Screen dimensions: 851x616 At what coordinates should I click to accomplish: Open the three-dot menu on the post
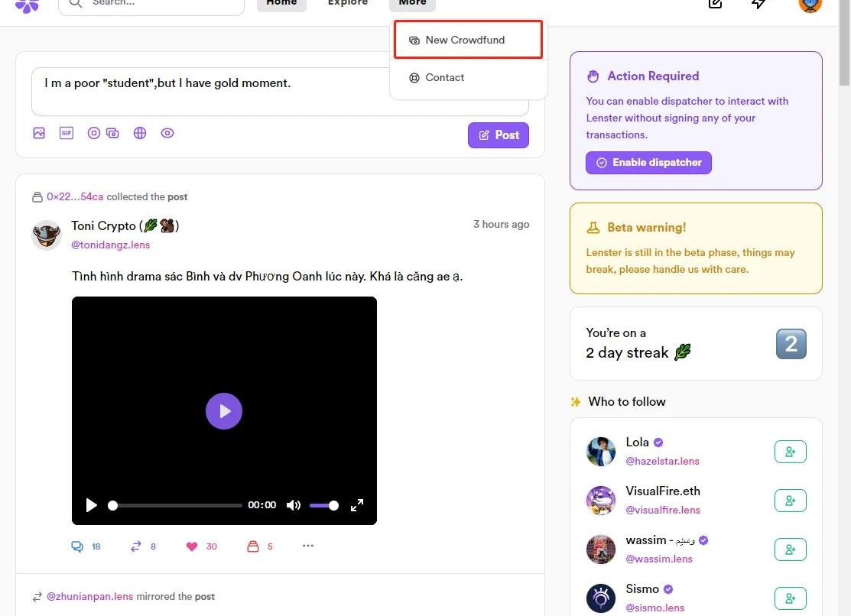click(308, 546)
